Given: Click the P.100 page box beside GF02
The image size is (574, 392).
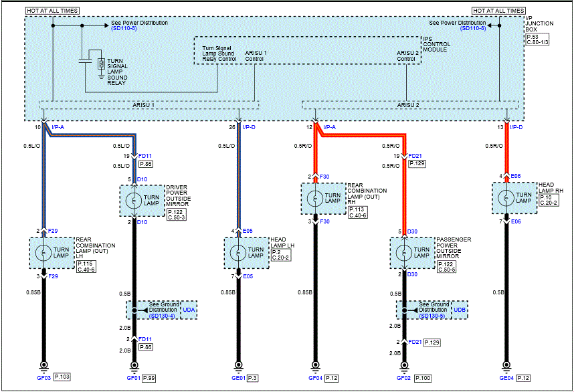Looking at the screenshot, I should click(x=423, y=378).
